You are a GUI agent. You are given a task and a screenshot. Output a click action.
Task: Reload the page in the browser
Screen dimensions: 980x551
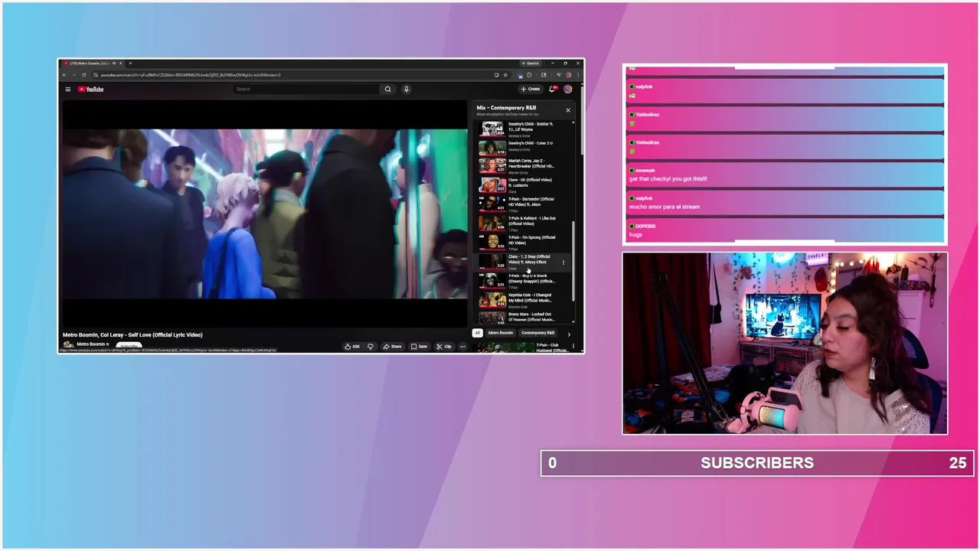point(83,75)
